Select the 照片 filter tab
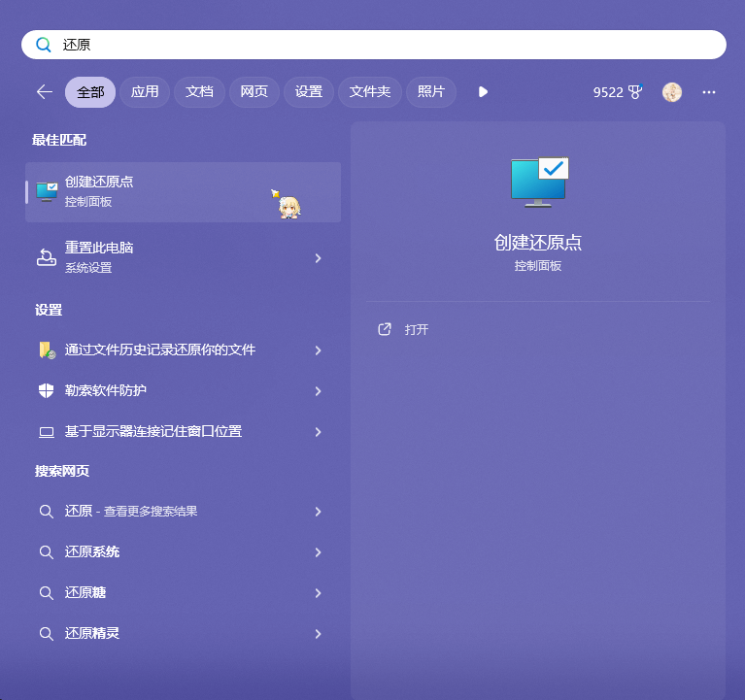This screenshot has width=745, height=700. point(430,92)
